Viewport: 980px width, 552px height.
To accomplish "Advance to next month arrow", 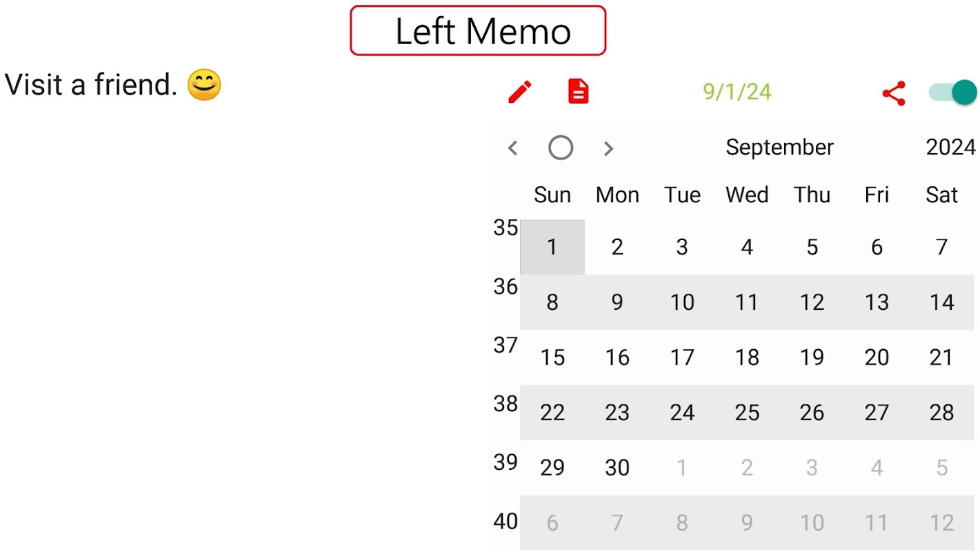I will (x=608, y=148).
